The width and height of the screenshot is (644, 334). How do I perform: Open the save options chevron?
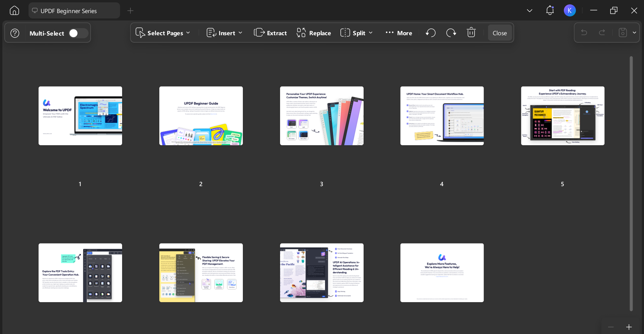[x=634, y=33]
